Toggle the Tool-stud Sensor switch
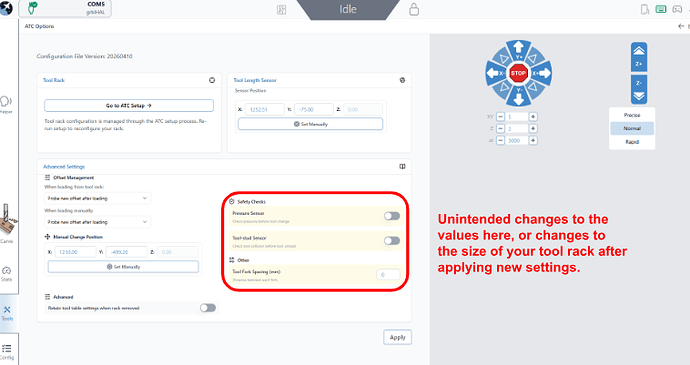Image resolution: width=690 pixels, height=365 pixels. [392, 240]
